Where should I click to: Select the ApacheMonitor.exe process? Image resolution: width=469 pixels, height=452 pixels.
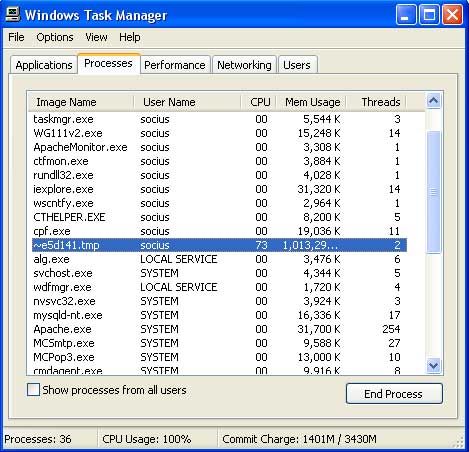coord(219,147)
